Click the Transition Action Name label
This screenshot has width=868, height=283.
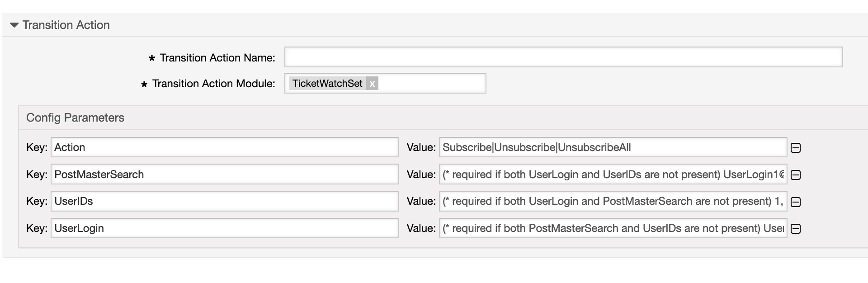coord(217,58)
